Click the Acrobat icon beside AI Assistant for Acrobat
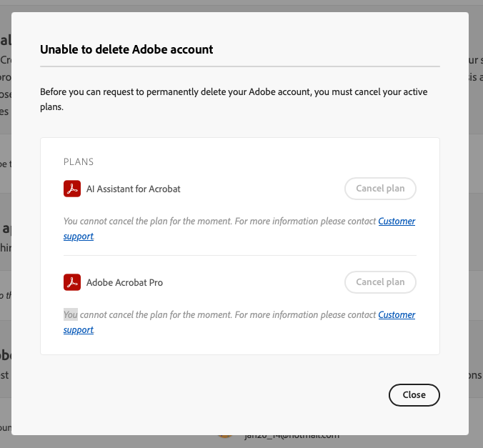The width and height of the screenshot is (483, 448). [x=72, y=189]
